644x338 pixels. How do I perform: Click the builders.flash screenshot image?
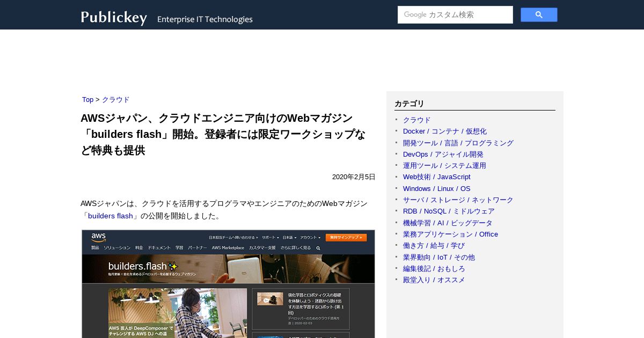[228, 284]
